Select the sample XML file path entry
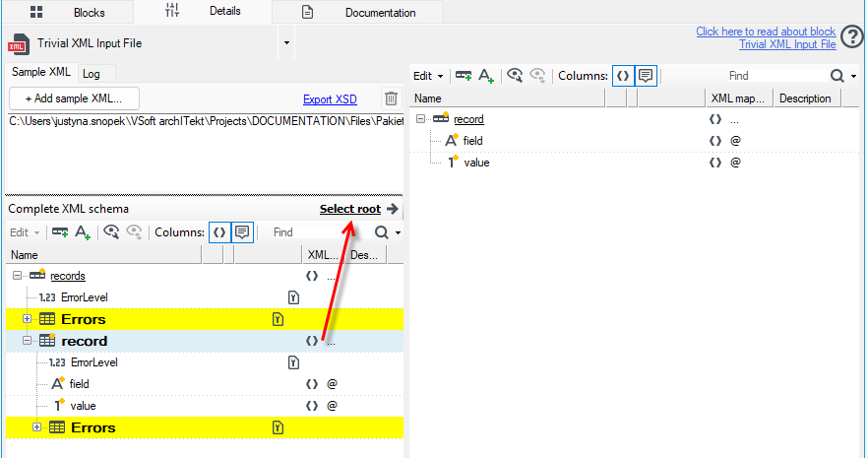The image size is (868, 458). [x=206, y=121]
